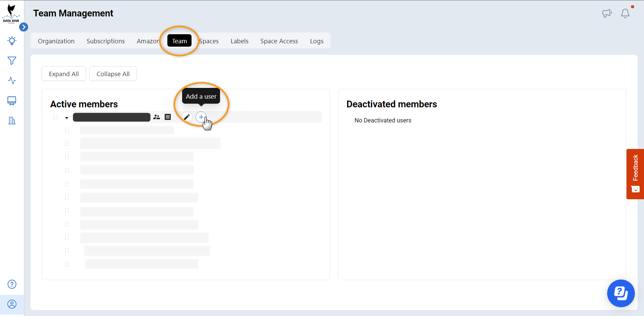
Task: Click the redacted top team name
Action: 112,117
